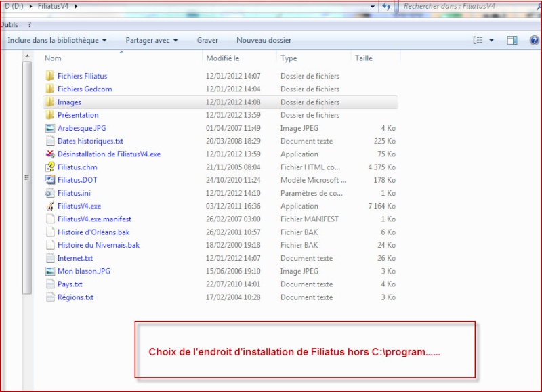This screenshot has height=392, width=542.
Task: Click the Désinstallation de FiliatusV4.exe icon
Action: coord(50,154)
